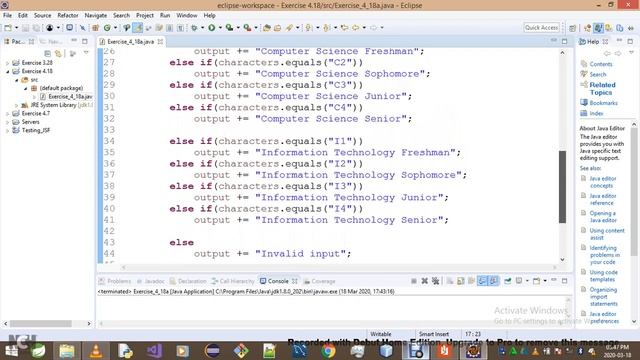The image size is (640, 360).
Task: Toggle Scroll Lock in the Console toolbar
Action: (461, 281)
